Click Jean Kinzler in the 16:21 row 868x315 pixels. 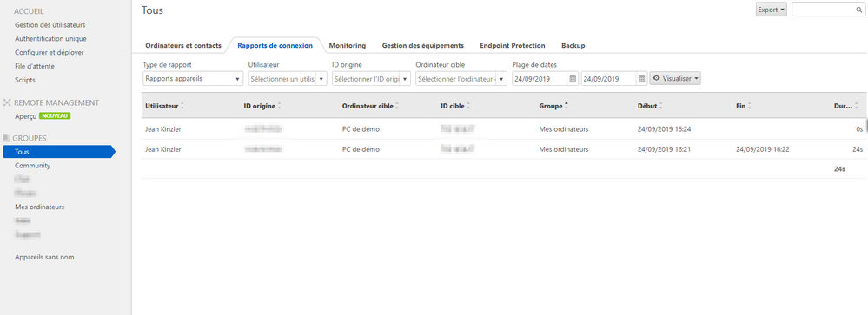click(x=162, y=149)
